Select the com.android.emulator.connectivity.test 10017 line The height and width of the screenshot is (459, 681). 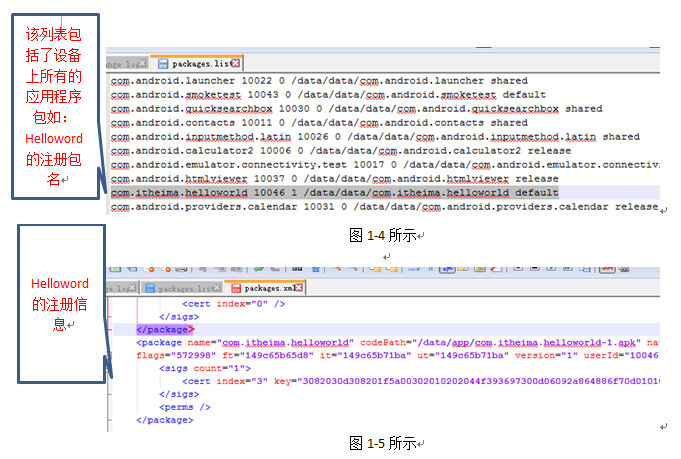pyautogui.click(x=385, y=165)
